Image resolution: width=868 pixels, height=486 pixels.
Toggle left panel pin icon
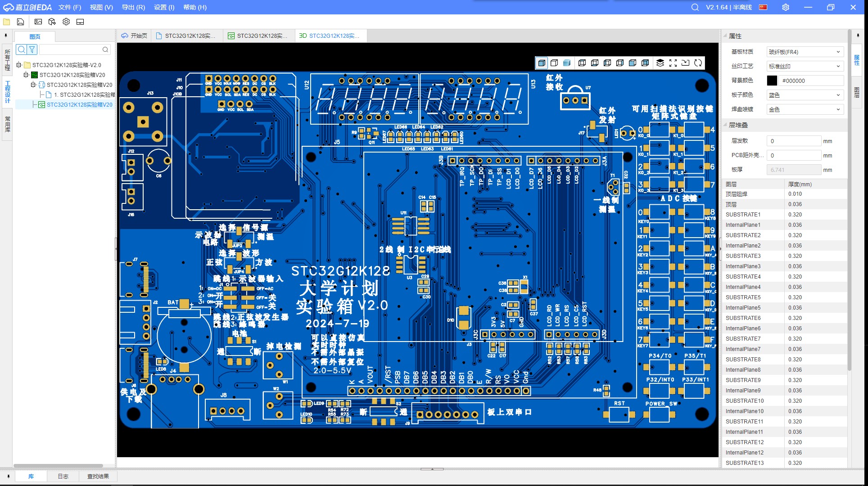point(6,35)
